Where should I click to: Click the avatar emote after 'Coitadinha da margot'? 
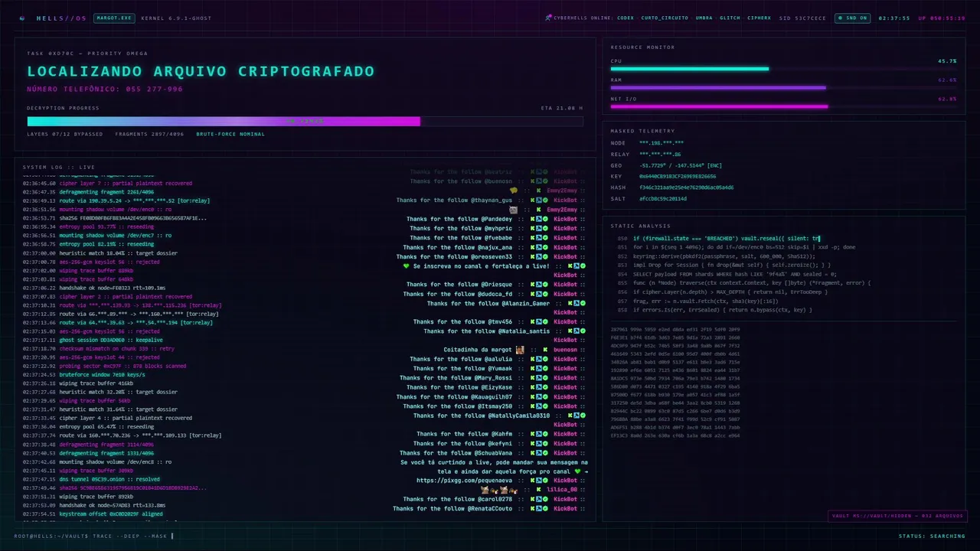click(520, 350)
